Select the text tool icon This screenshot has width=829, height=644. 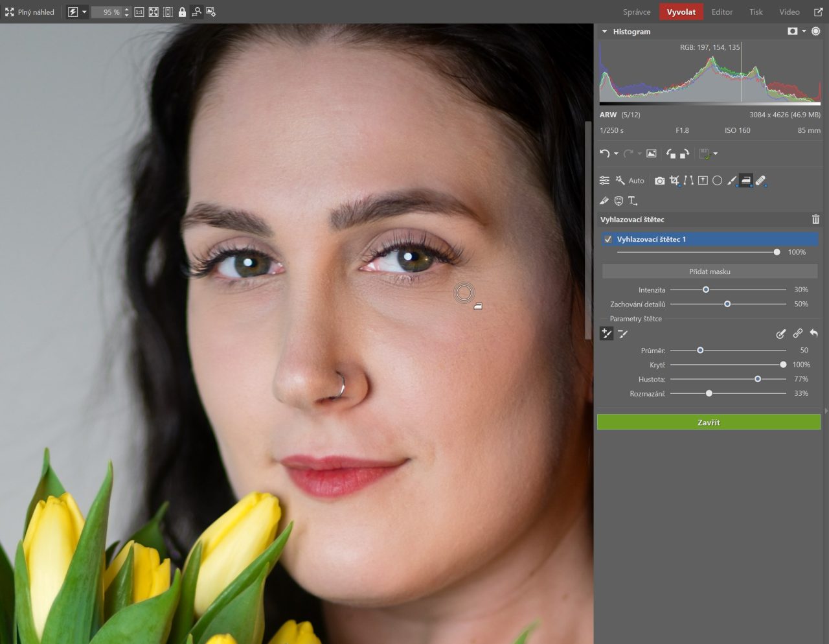[633, 201]
